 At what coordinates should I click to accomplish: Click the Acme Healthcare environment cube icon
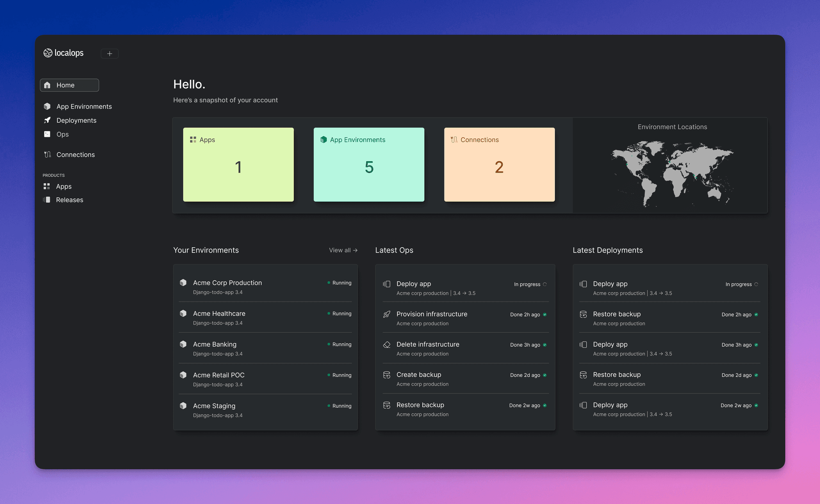coord(183,314)
